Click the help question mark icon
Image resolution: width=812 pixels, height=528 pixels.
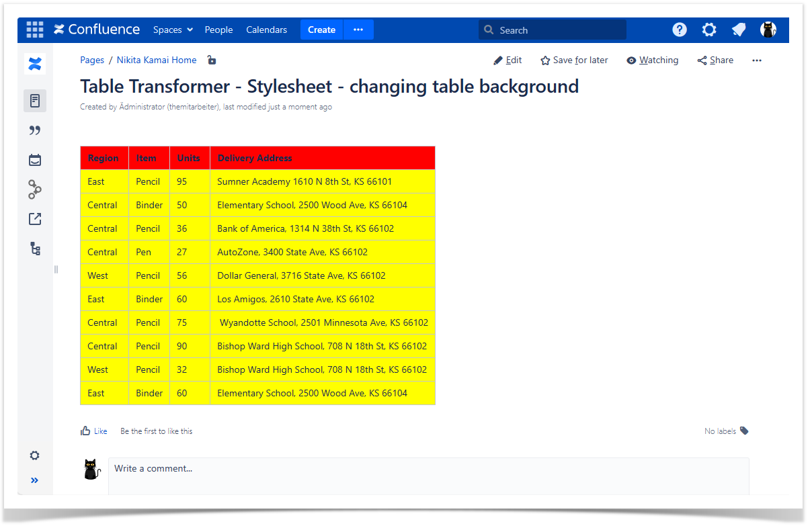680,30
